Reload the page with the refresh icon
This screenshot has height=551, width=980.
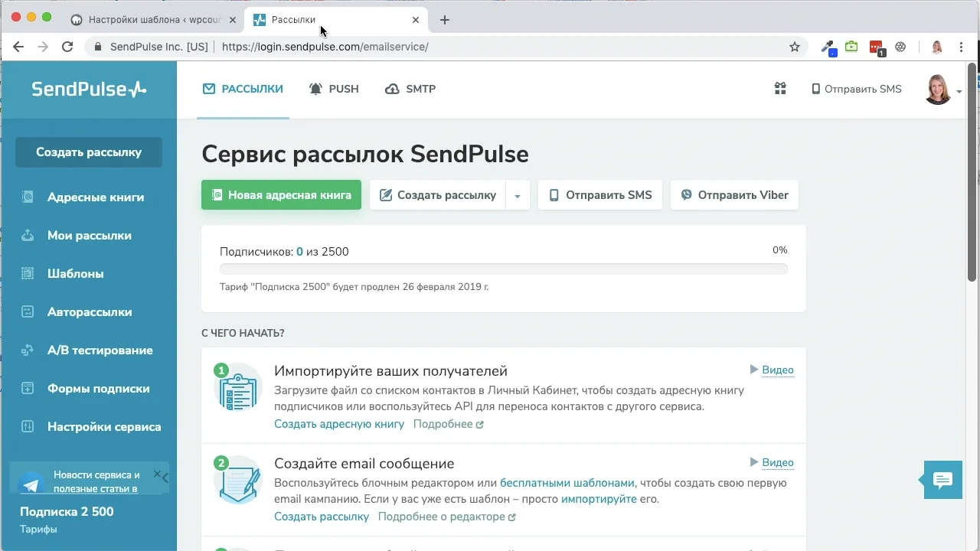(67, 47)
